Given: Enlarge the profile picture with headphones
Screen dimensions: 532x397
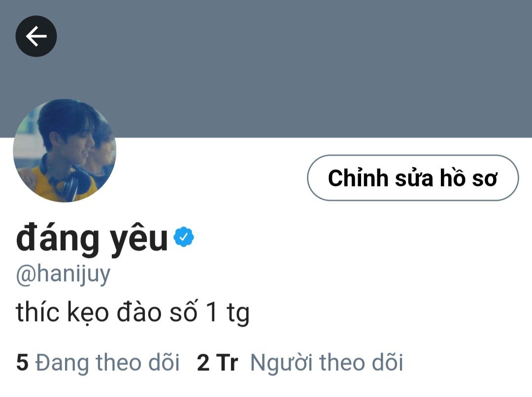Looking at the screenshot, I should tap(65, 150).
